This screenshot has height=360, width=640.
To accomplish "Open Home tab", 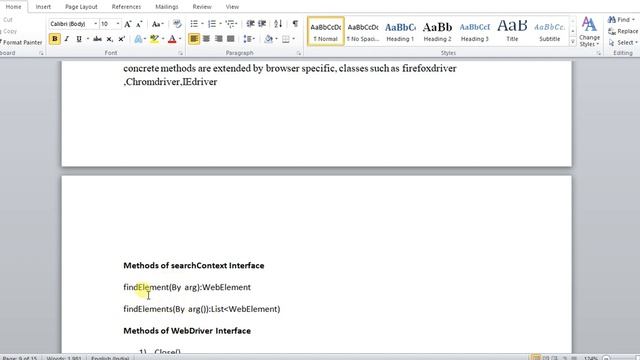I will tap(13, 7).
